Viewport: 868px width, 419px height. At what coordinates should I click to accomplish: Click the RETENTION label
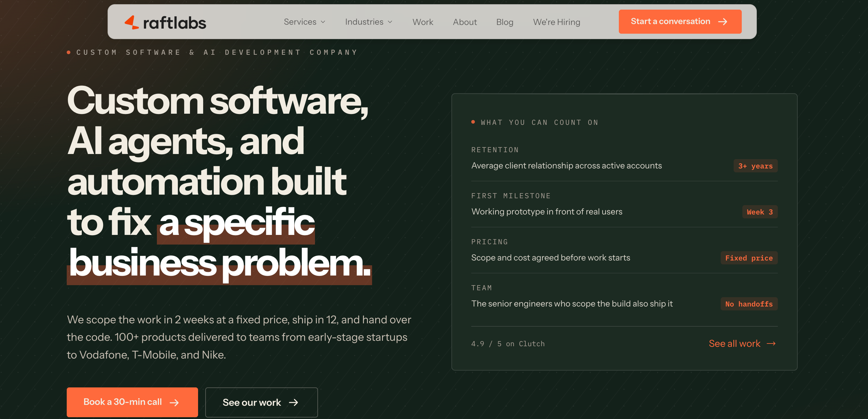[495, 150]
